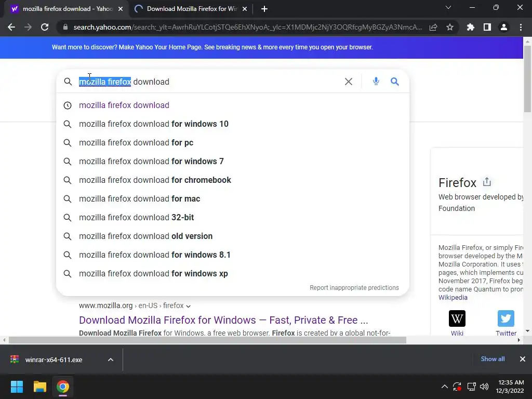Open the tab search dropdown chevron
532x399 pixels.
point(448,7)
